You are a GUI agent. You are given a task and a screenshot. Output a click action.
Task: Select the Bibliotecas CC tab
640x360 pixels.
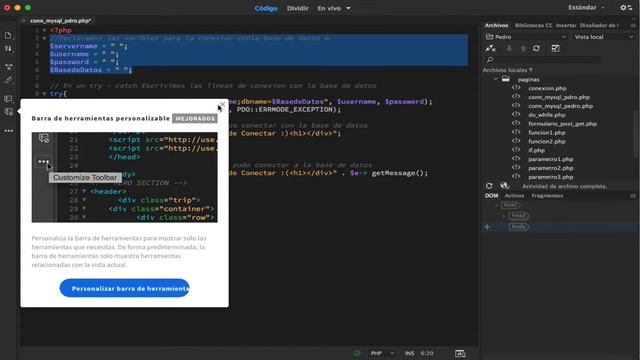coord(533,25)
